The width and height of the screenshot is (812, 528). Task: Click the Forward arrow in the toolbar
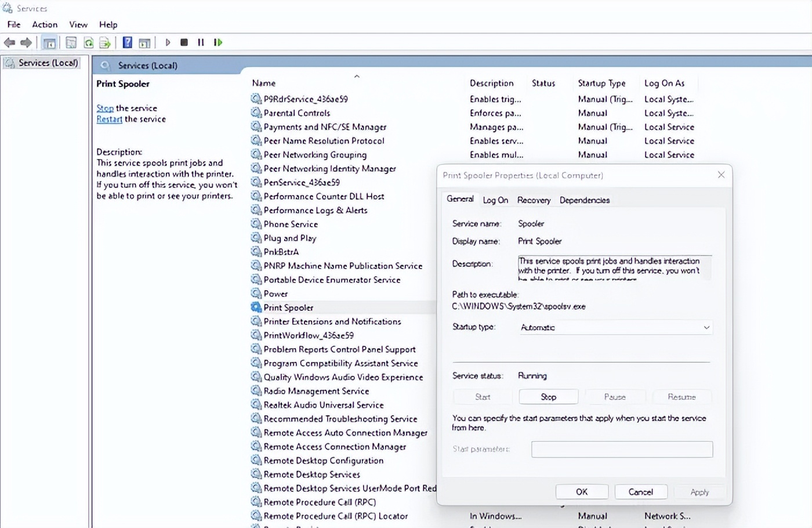pyautogui.click(x=26, y=42)
